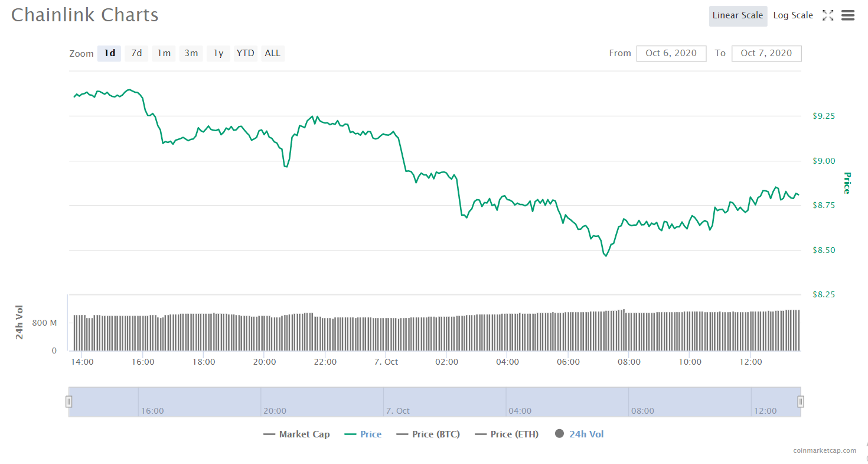Viewport: 868px width, 464px height.
Task: Click the 22:00 time axis label
Action: click(x=325, y=362)
